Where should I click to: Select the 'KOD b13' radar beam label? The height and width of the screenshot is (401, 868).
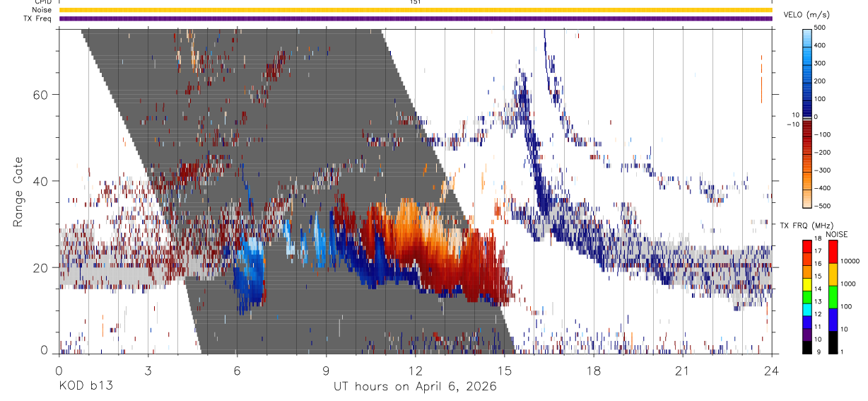[x=85, y=387]
